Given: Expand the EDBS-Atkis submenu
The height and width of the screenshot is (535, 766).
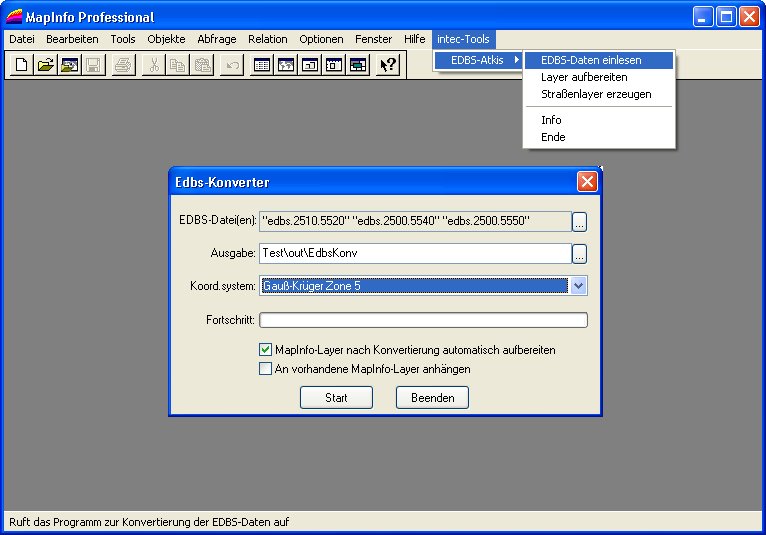Looking at the screenshot, I should 478,60.
